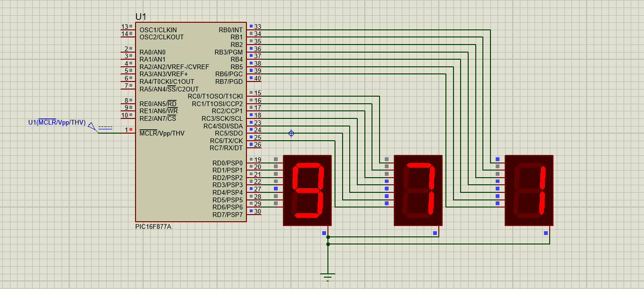
Task: Select the blue terminal marker below the middle display
Action: (435, 233)
